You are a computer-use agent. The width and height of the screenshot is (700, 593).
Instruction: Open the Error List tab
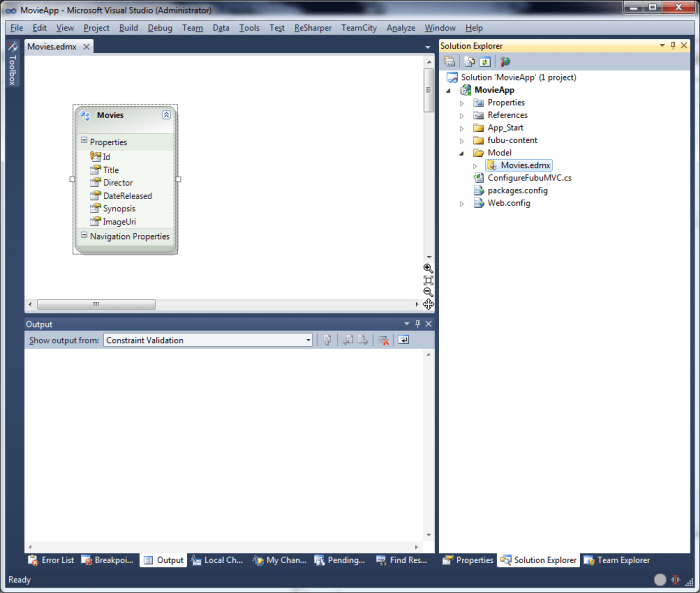[x=51, y=560]
